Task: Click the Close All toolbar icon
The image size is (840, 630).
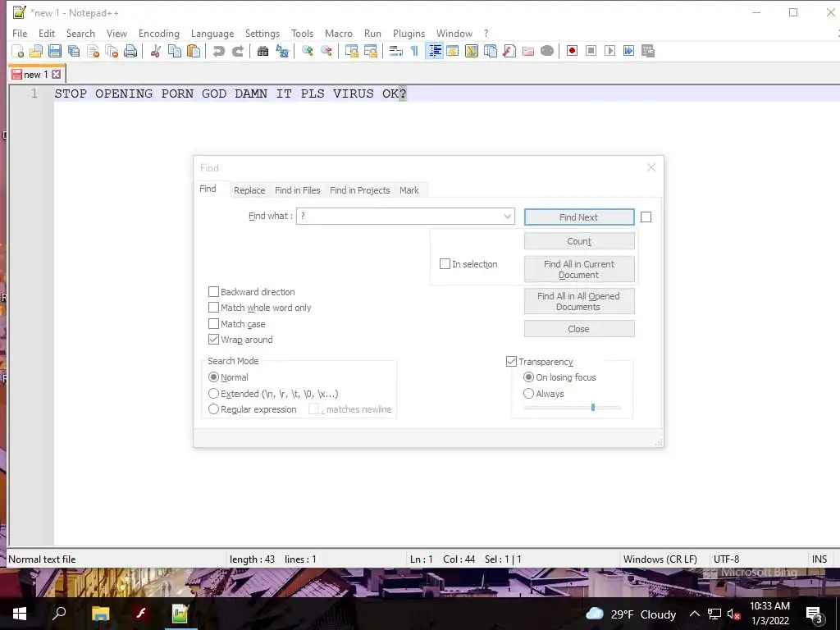Action: click(112, 51)
